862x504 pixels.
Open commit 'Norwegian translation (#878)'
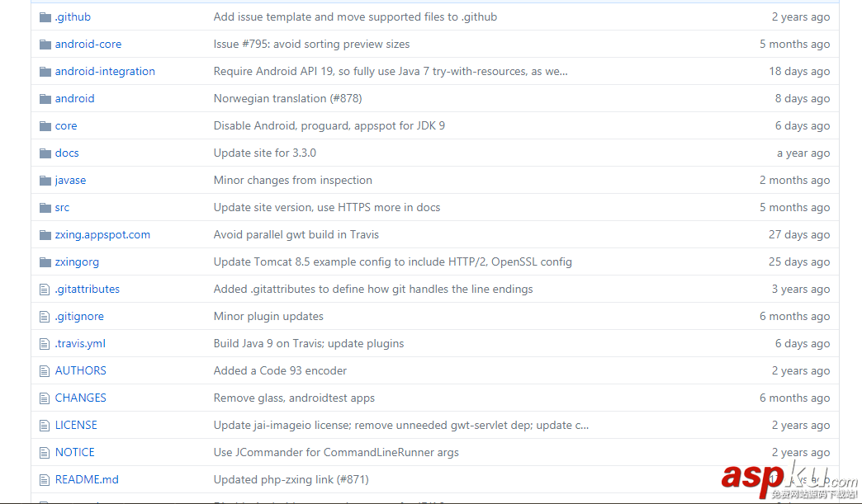[x=287, y=99]
